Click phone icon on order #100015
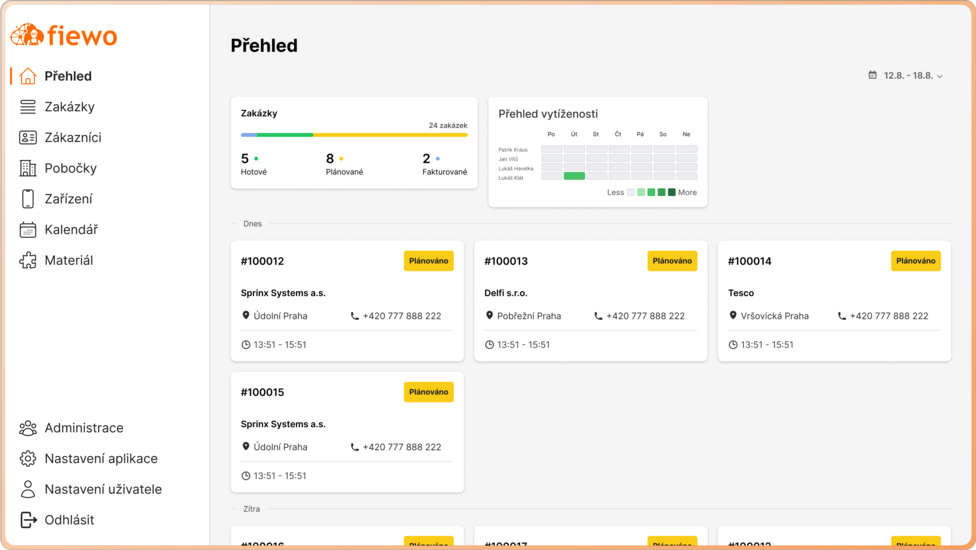976x550 pixels. [355, 447]
